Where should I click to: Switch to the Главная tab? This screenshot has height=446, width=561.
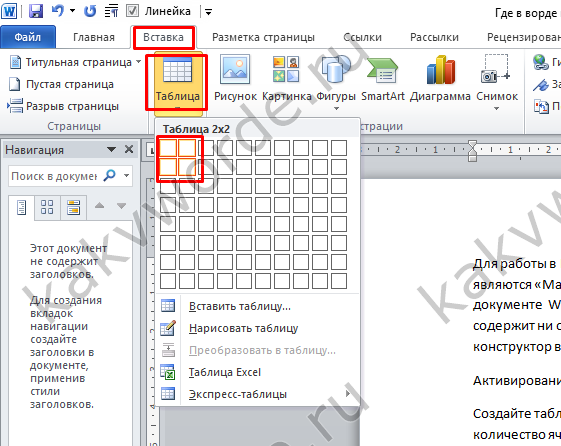coord(94,37)
